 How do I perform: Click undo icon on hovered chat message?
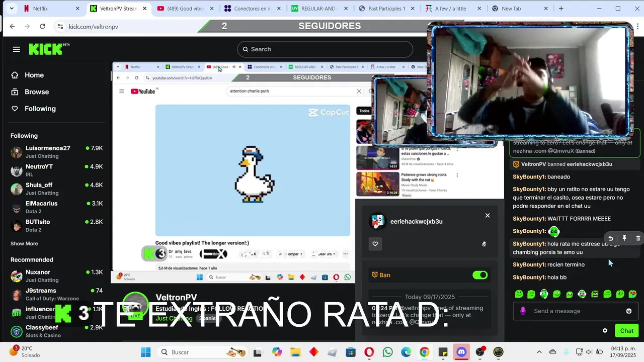click(611, 238)
